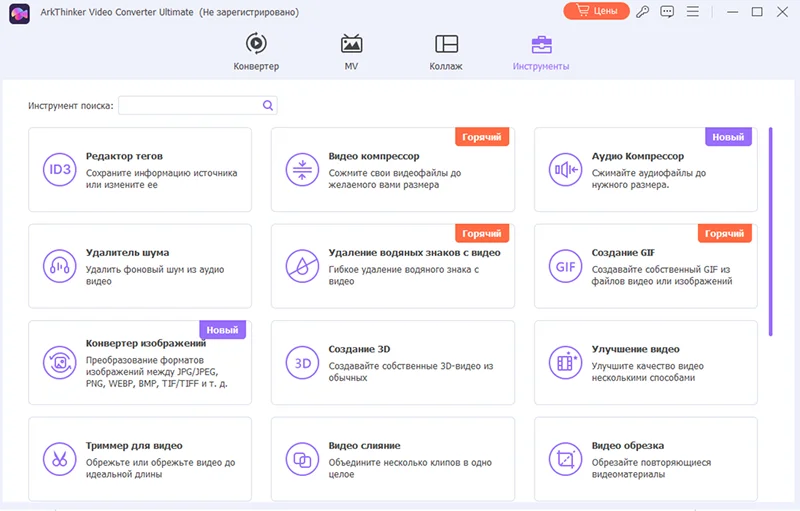Open the Конвертер изображений title
The height and width of the screenshot is (511, 800).
146,343
